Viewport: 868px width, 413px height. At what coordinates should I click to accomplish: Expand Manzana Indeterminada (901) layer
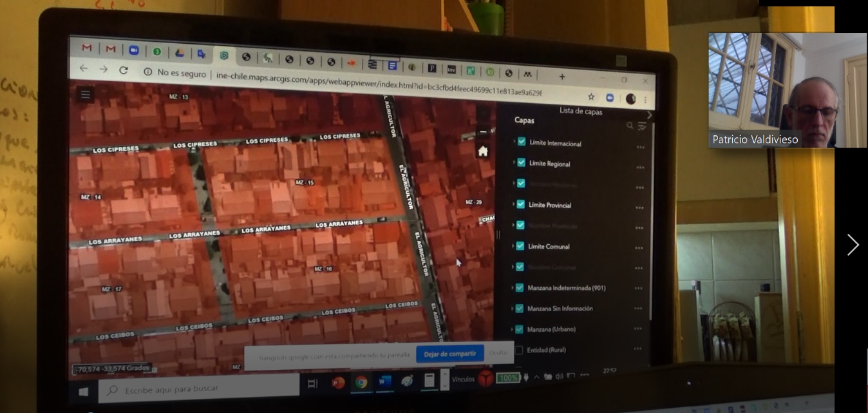[512, 287]
